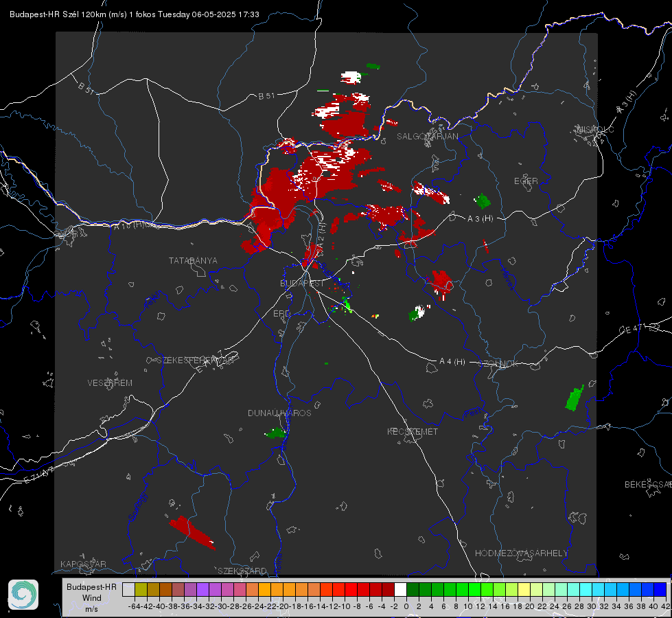Pick the yellow swatch between 18 and 20
672x618 pixels.
click(524, 589)
